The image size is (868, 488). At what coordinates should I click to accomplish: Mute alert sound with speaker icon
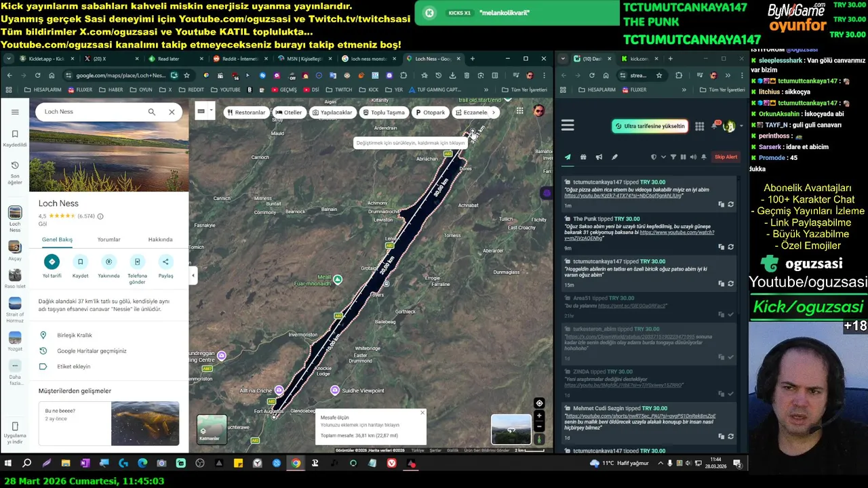click(693, 157)
